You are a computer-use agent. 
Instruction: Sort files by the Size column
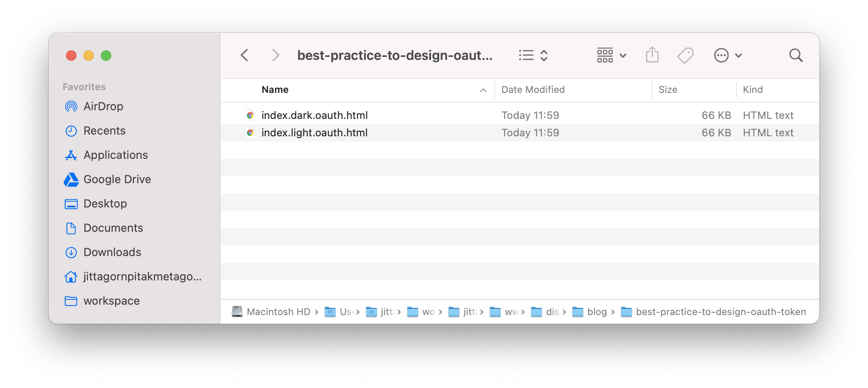668,90
